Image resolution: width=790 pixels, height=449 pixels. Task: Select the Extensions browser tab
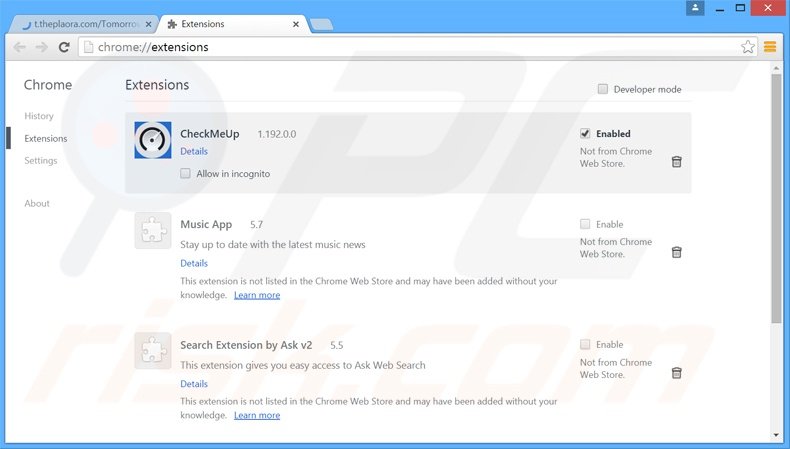tap(234, 24)
